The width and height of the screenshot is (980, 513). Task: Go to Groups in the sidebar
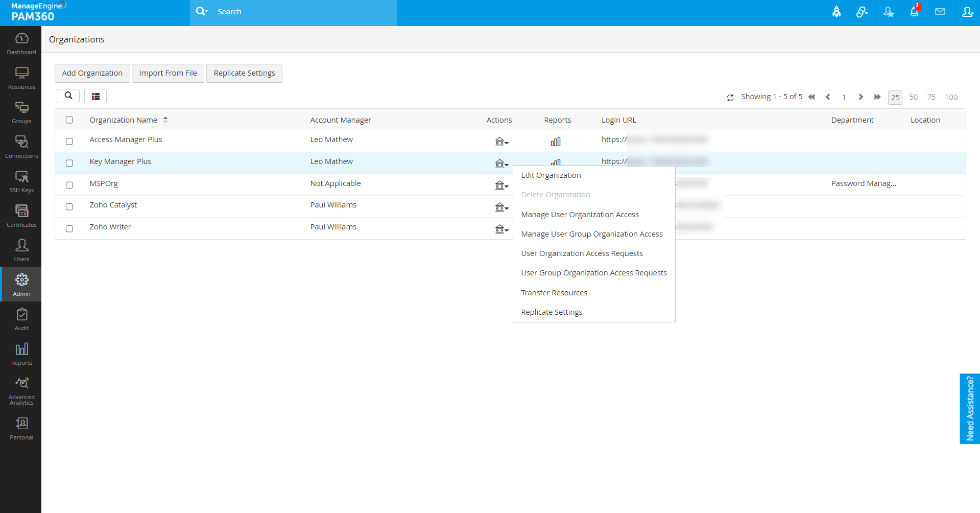click(x=21, y=113)
